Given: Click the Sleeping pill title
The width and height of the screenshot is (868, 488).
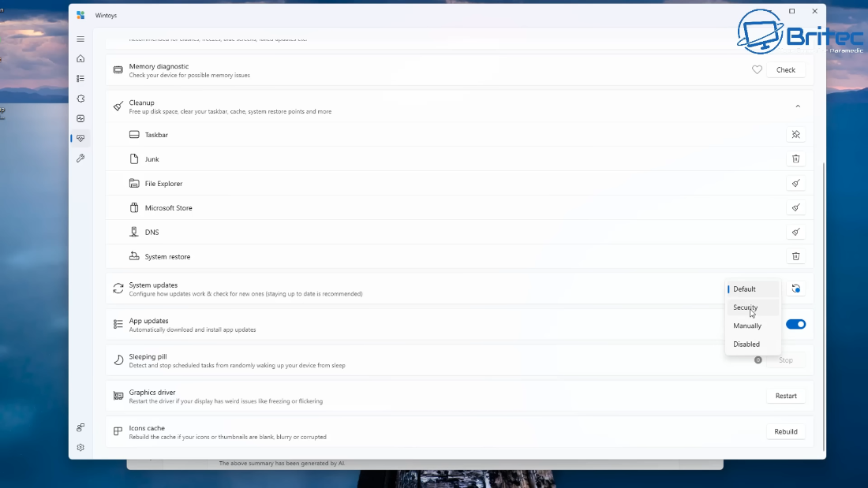Looking at the screenshot, I should tap(148, 356).
